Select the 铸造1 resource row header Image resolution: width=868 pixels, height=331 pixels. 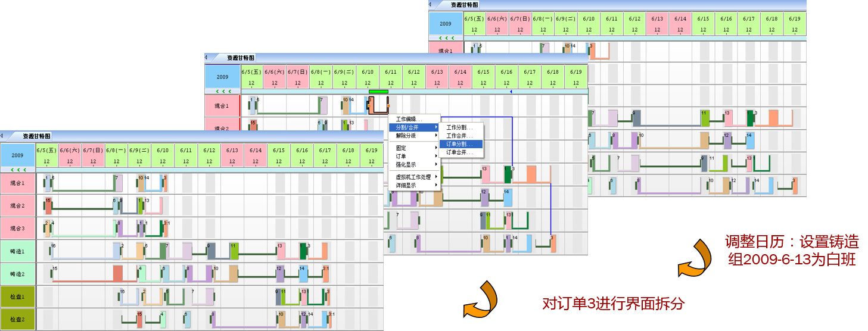(18, 251)
